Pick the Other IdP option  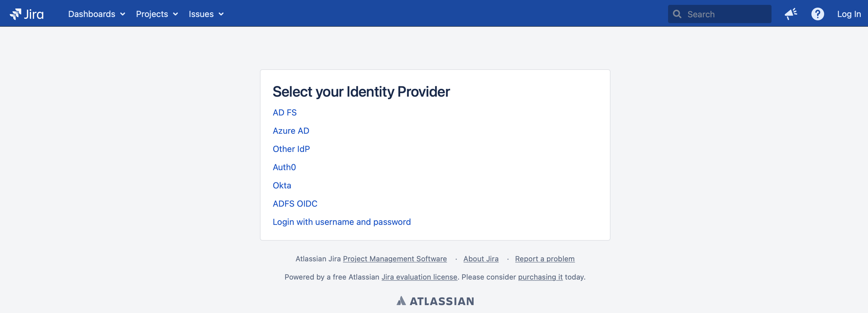[291, 149]
